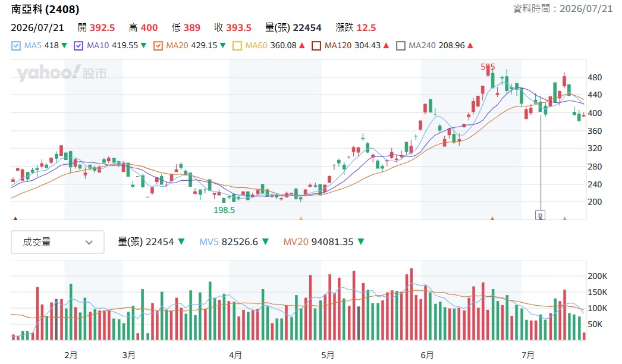Image resolution: width=622 pixels, height=364 pixels.
Task: Click the 50K volume axis label
Action: click(x=595, y=324)
